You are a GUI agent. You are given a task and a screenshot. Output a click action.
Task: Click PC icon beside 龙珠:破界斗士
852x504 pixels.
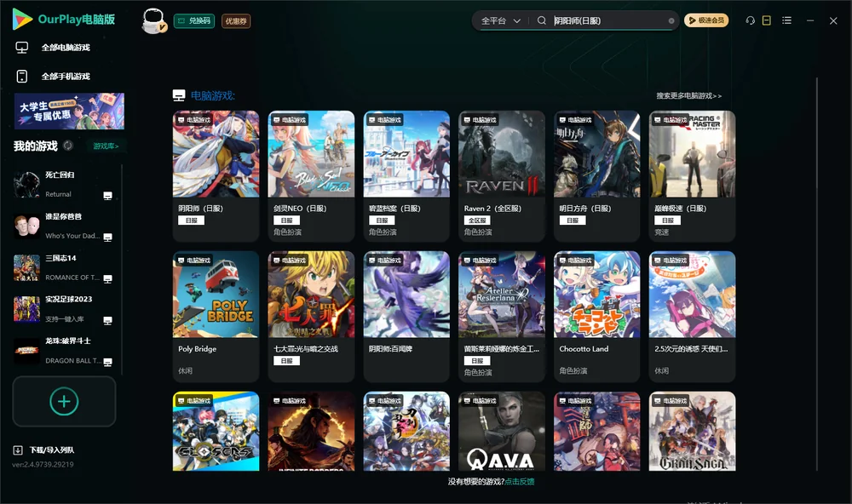pos(107,363)
